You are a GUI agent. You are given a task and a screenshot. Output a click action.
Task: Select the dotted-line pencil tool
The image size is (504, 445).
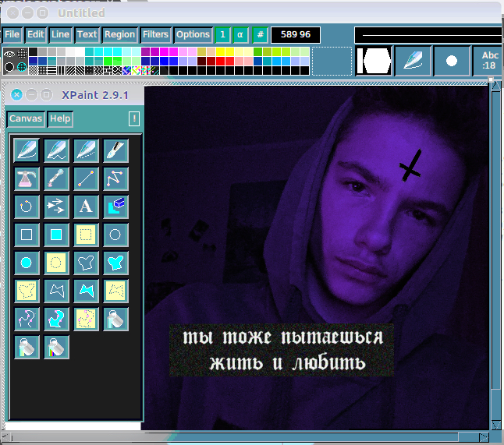click(x=86, y=150)
